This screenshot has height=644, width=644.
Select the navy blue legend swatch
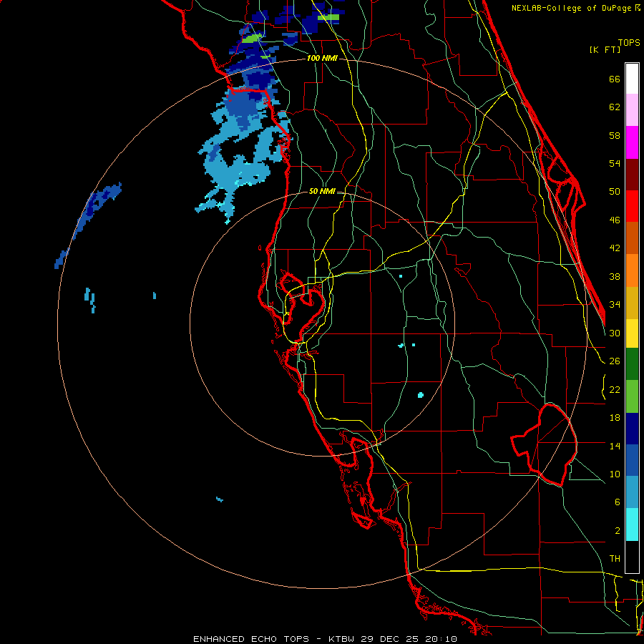point(632,429)
